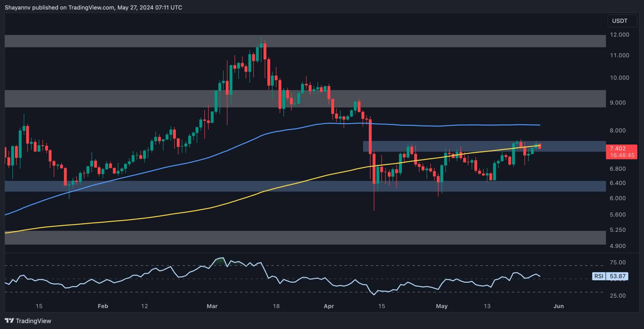Click the Jun label on time axis
Screen dimensions: 644x329
coord(558,306)
